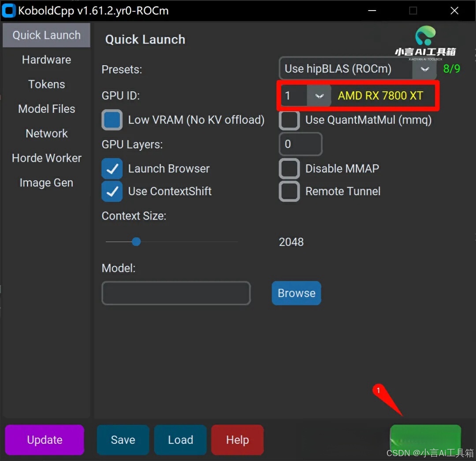The height and width of the screenshot is (461, 476).
Task: Click the GPU Layers input field
Action: pyautogui.click(x=301, y=144)
